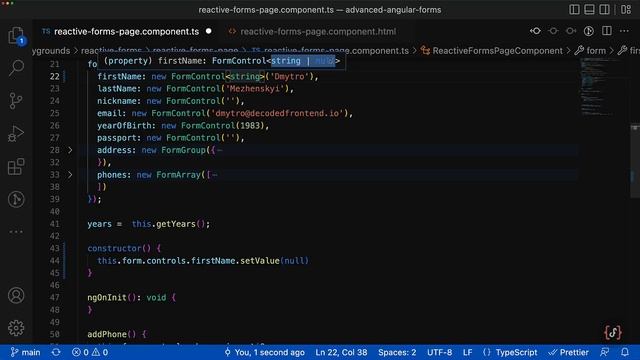640x360 pixels.
Task: Open the Manage gear icon
Action: (16, 328)
